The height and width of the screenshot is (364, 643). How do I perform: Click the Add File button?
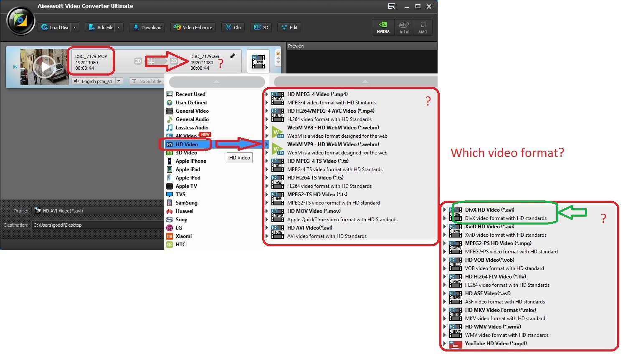click(101, 28)
